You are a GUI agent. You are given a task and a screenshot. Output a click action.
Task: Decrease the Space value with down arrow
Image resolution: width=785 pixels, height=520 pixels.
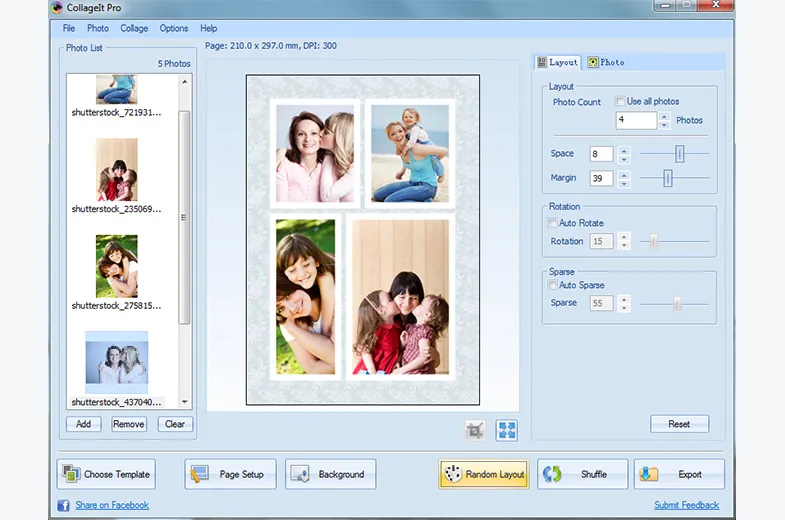[624, 159]
